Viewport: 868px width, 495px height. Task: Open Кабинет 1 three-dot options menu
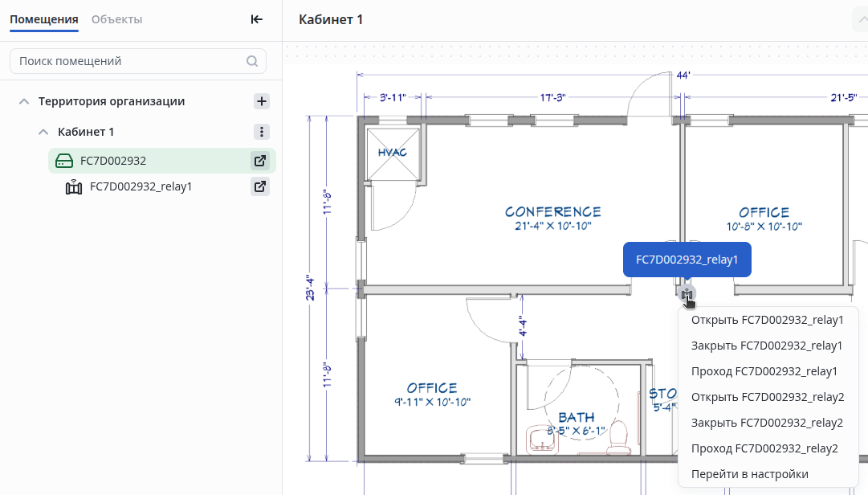click(262, 132)
